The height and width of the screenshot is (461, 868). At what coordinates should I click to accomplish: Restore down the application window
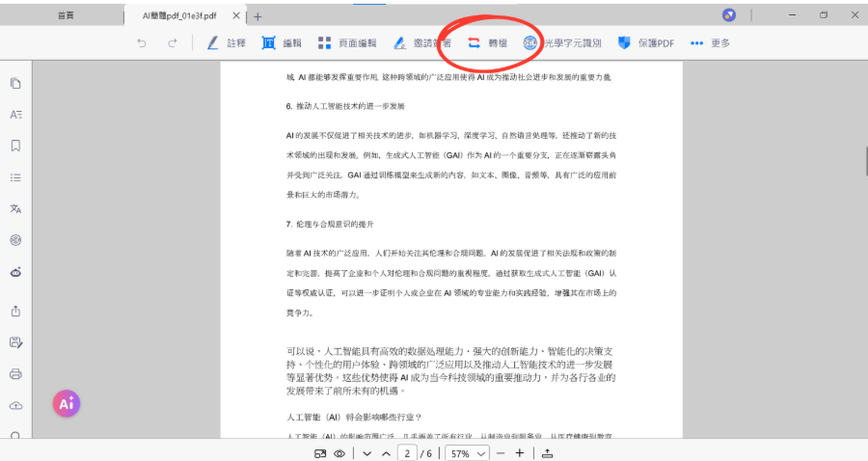[824, 14]
